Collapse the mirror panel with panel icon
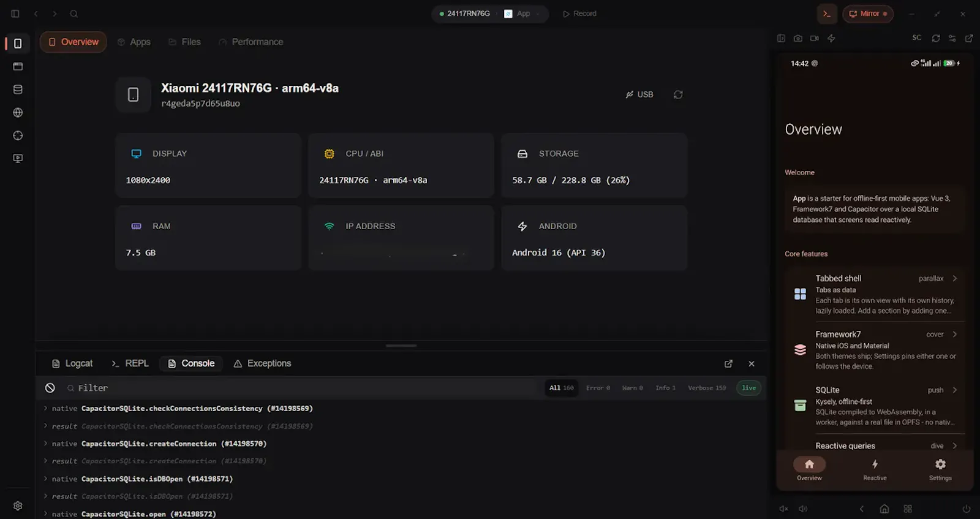This screenshot has width=980, height=519. [781, 38]
